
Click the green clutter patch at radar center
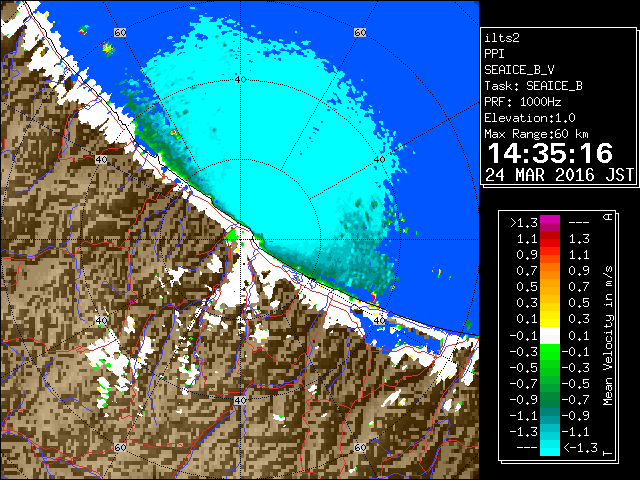tap(232, 236)
